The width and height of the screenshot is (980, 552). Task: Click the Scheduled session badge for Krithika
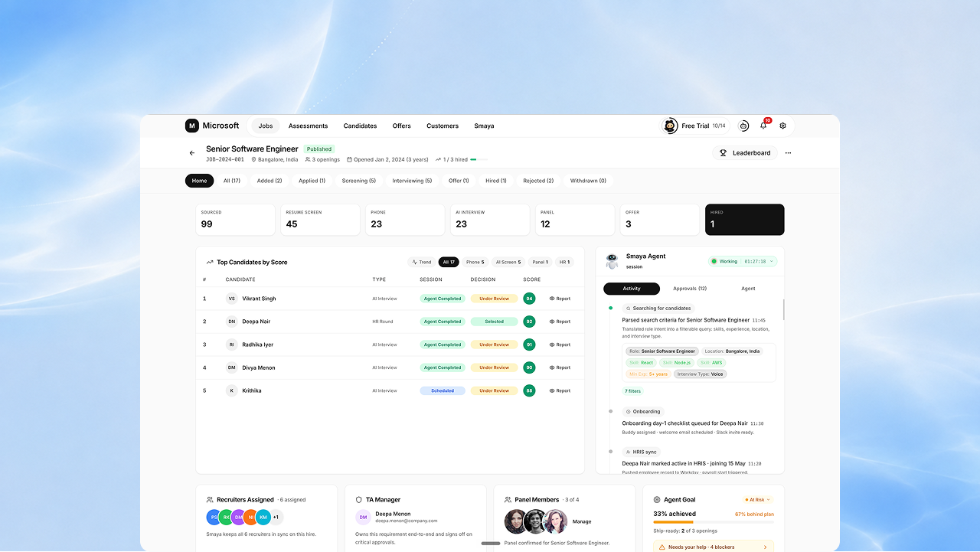coord(443,390)
